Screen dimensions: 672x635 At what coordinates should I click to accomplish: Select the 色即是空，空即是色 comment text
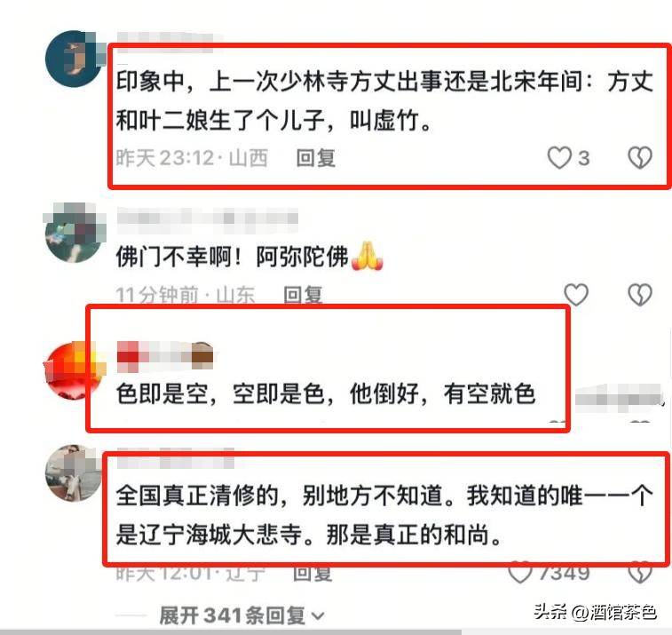[326, 393]
